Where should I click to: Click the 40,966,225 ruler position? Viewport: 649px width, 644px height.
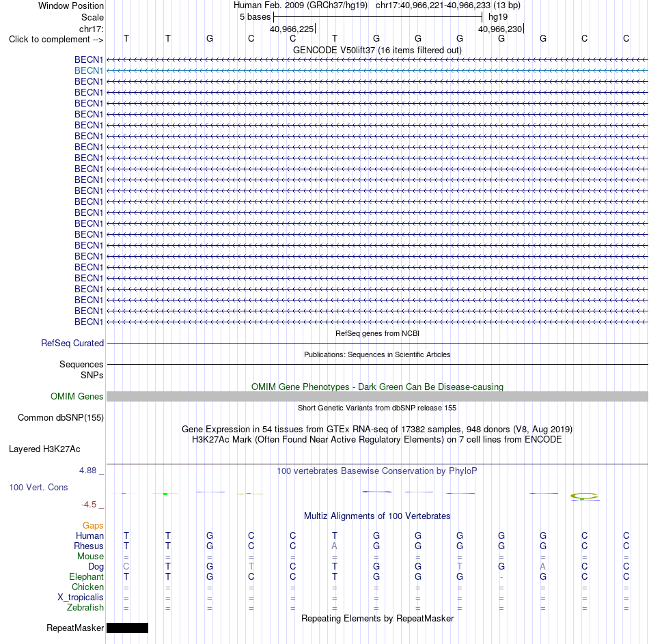[292, 29]
